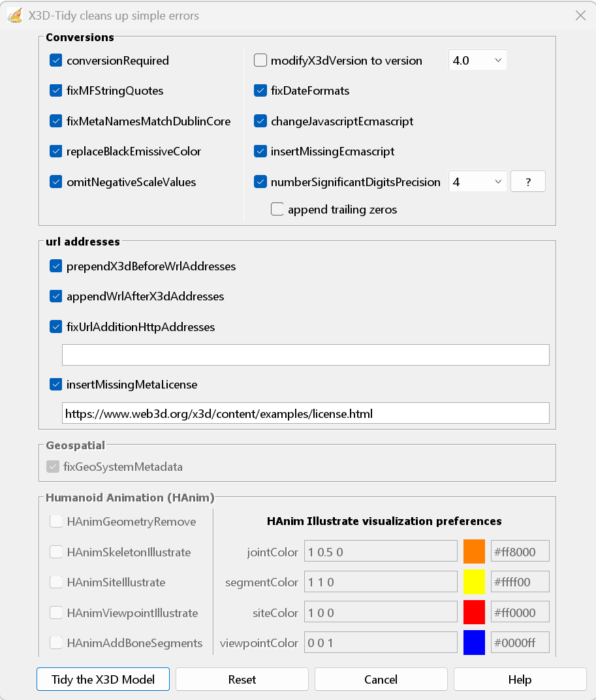Open the X3D version 4.0 dropdown
Image resolution: width=596 pixels, height=700 pixels.
tap(478, 61)
